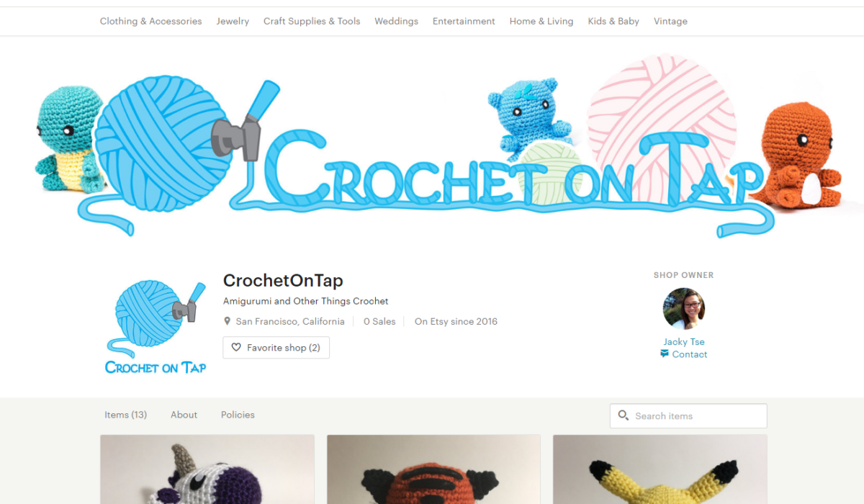Open the Clothing & Accessories category
The image size is (864, 504).
coord(151,22)
